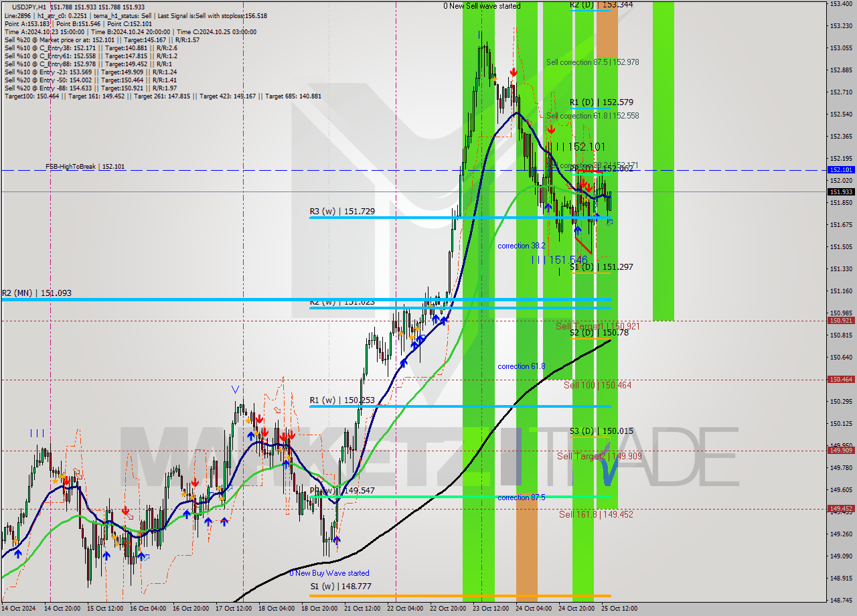Image resolution: width=857 pixels, height=616 pixels.
Task: Click 'Sell correction 87.5 | 152.978' label
Action: (593, 62)
